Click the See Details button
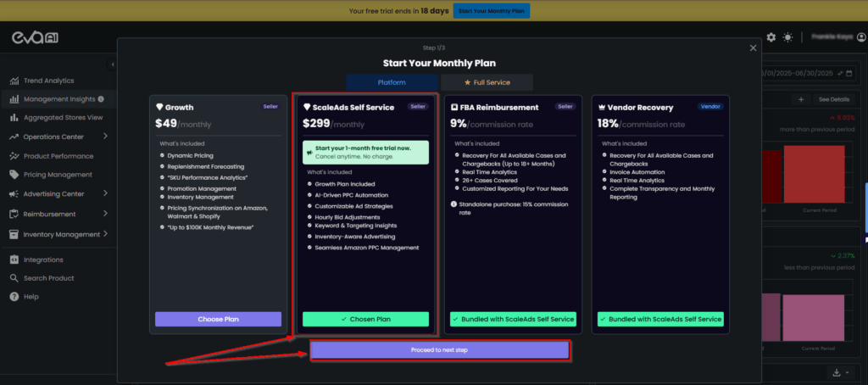 pos(834,99)
